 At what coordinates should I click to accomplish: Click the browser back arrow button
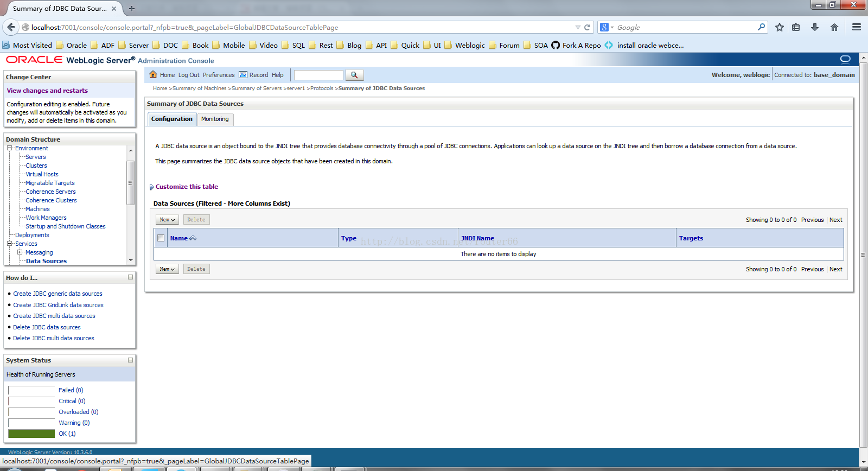[x=11, y=27]
